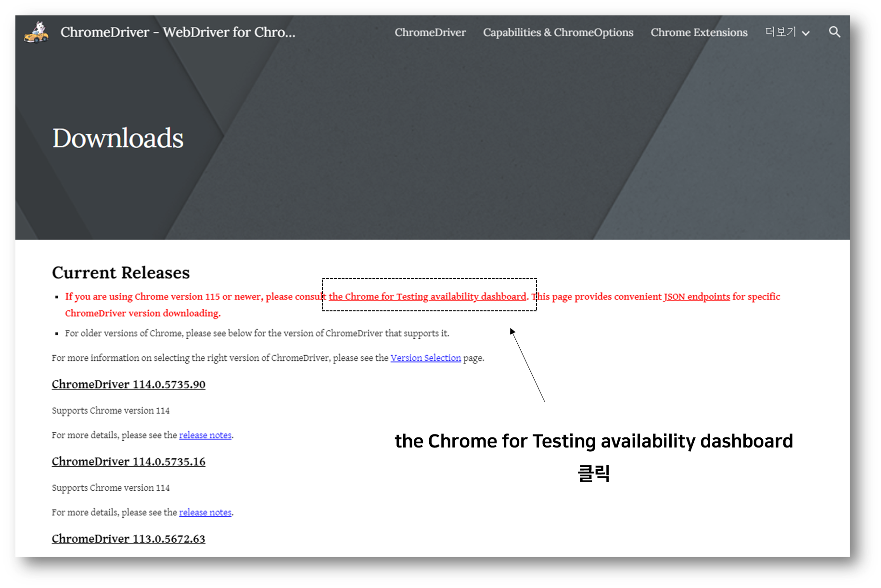Open the JSON endpoints link

[697, 296]
